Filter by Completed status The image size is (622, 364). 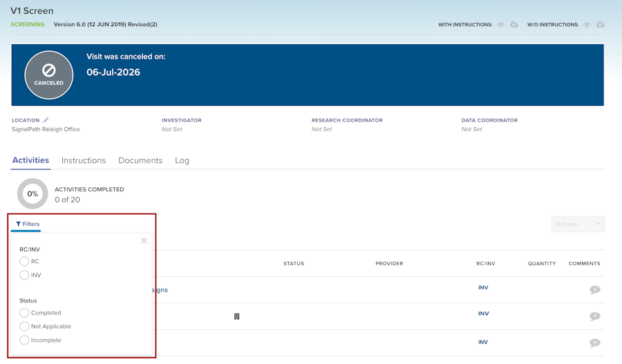(24, 312)
